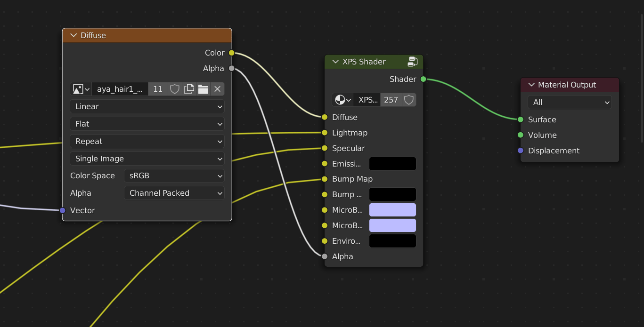This screenshot has height=327, width=644.
Task: Change the extension mode from Repeat
Action: [147, 141]
